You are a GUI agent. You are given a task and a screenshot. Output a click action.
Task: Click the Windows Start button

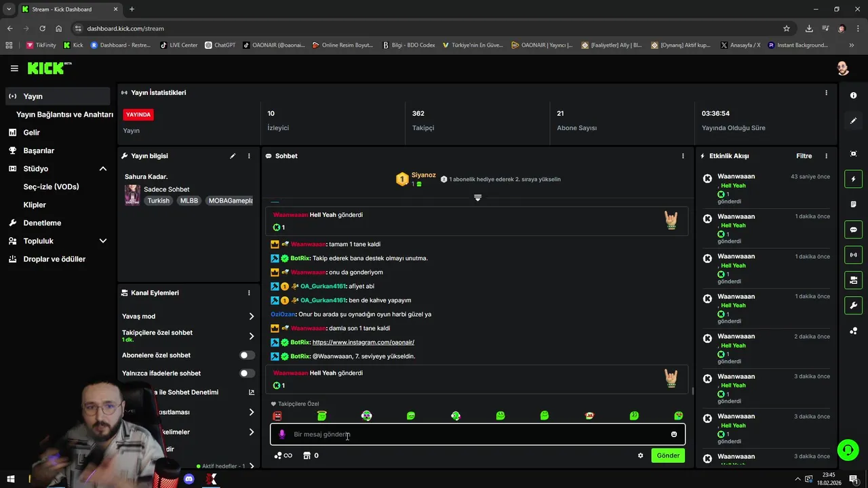11,479
